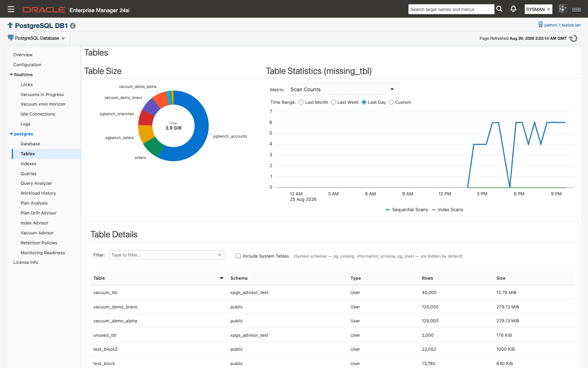Click the unused_tbl table name cell
The width and height of the screenshot is (588, 368).
click(x=105, y=335)
